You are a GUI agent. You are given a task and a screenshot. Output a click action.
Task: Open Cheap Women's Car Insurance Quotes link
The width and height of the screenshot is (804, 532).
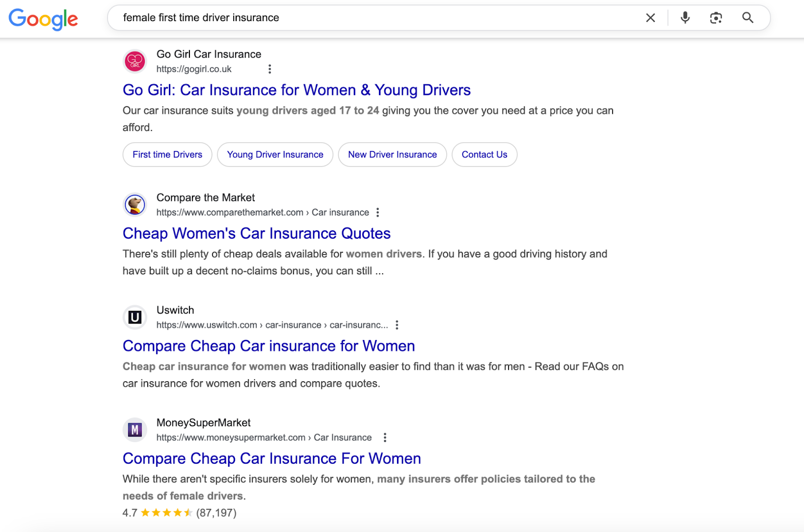pyautogui.click(x=256, y=234)
